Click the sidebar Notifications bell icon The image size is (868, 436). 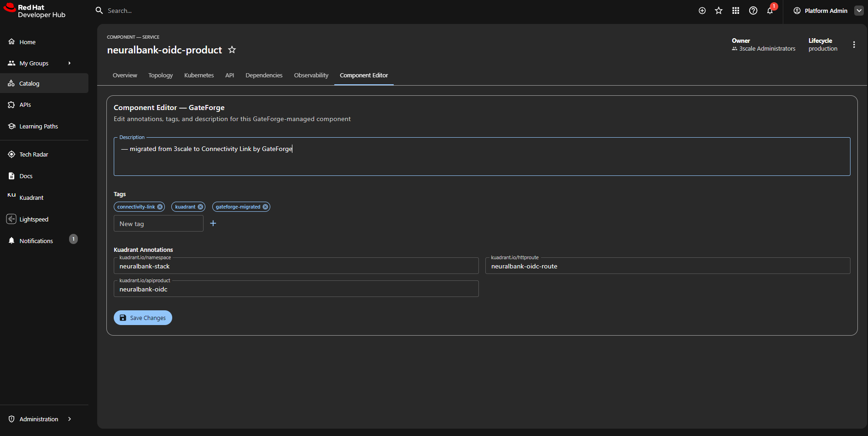coord(12,241)
